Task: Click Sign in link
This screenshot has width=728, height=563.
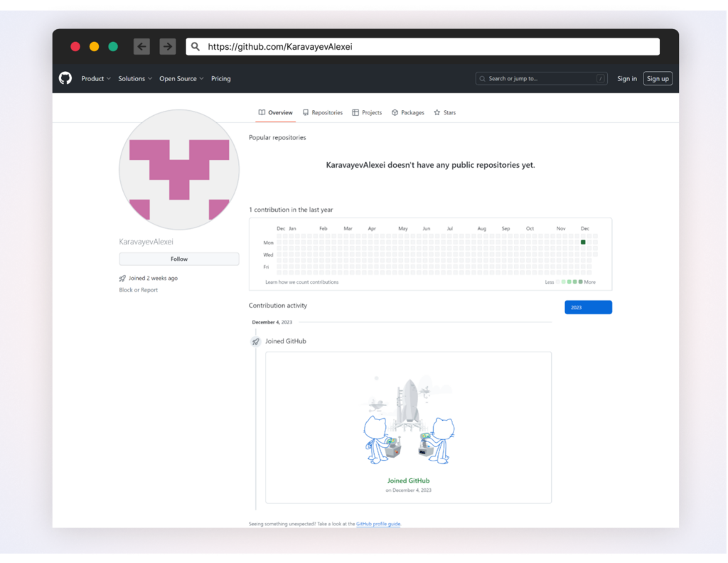Action: (x=627, y=78)
